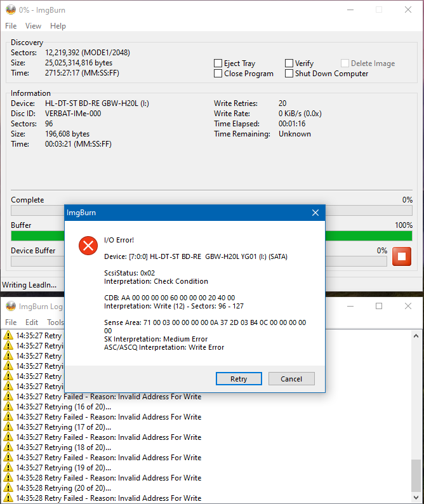Screen dimensions: 424x504
Task: Click Retry in the I/O Error dialog
Action: [239, 379]
